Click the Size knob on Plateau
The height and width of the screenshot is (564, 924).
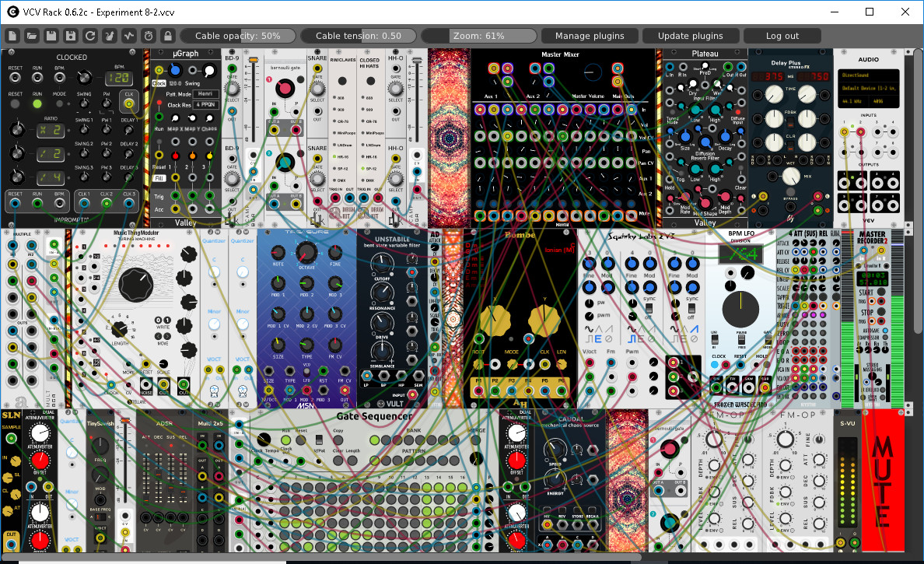(x=684, y=136)
